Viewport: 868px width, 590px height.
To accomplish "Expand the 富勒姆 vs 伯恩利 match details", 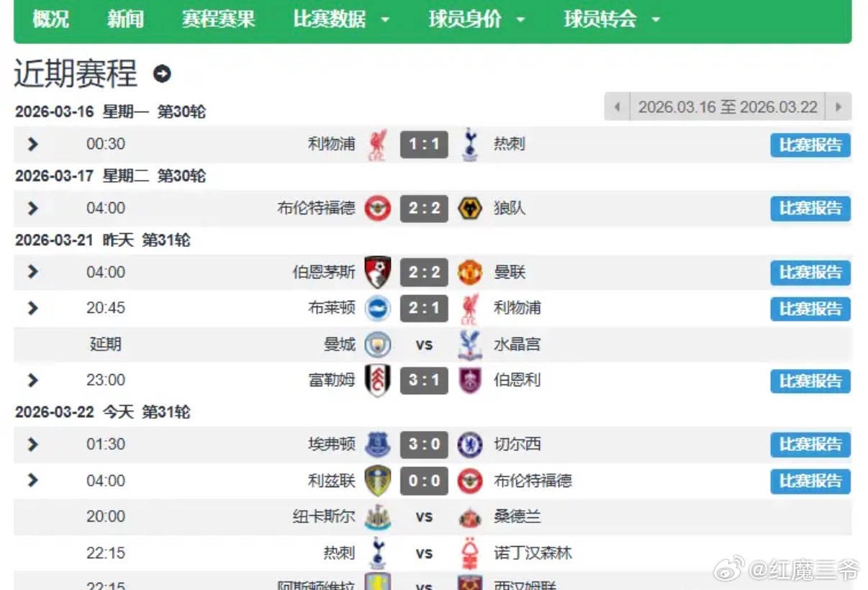I will [x=32, y=381].
